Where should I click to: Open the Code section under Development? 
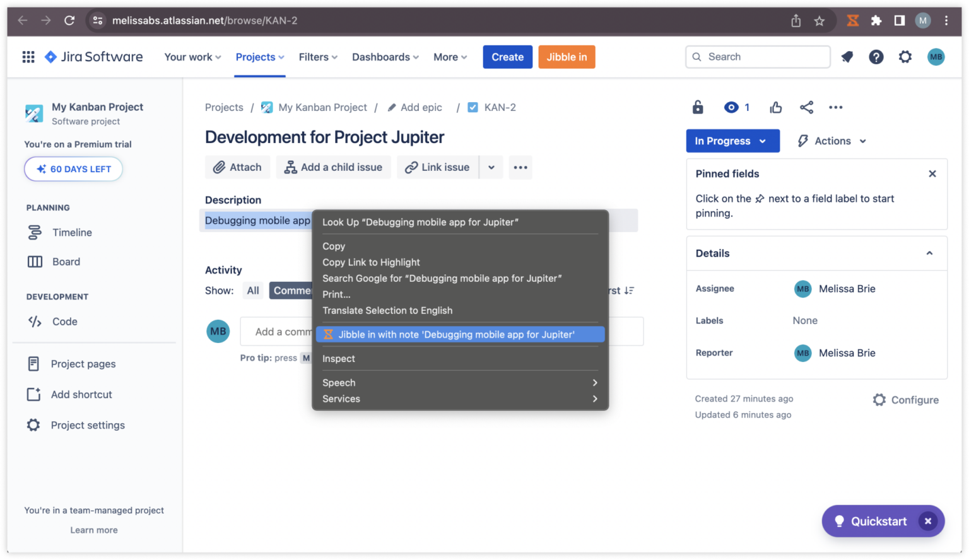(64, 322)
